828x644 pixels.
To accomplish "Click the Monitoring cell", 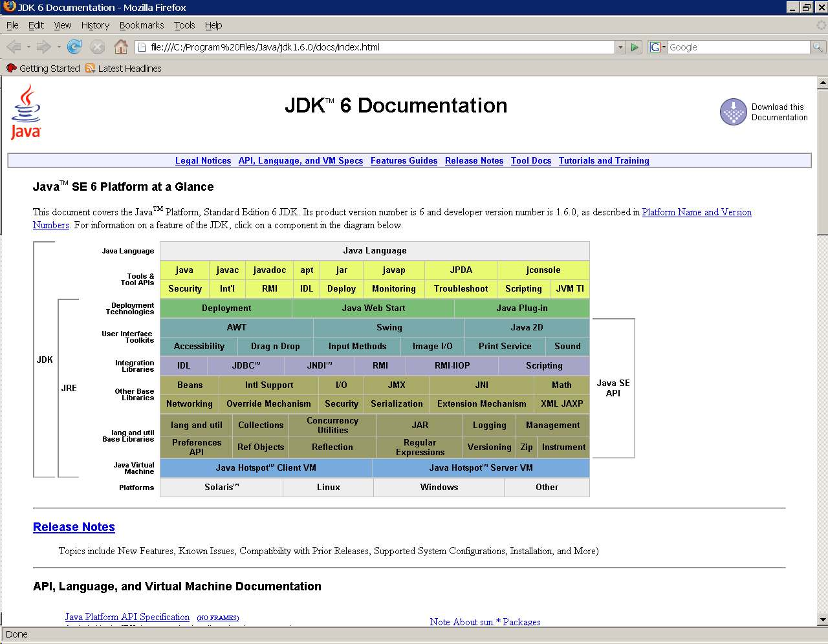I will (394, 289).
